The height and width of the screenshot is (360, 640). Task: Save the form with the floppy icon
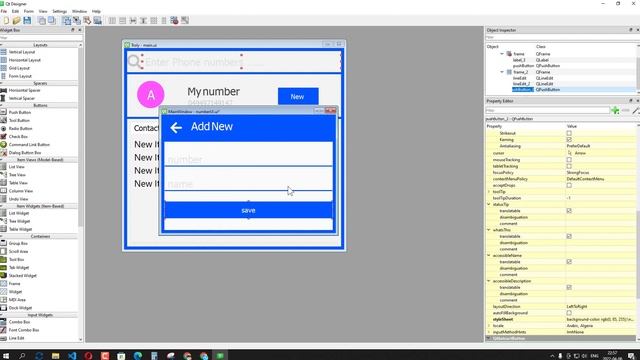pyautogui.click(x=27, y=20)
